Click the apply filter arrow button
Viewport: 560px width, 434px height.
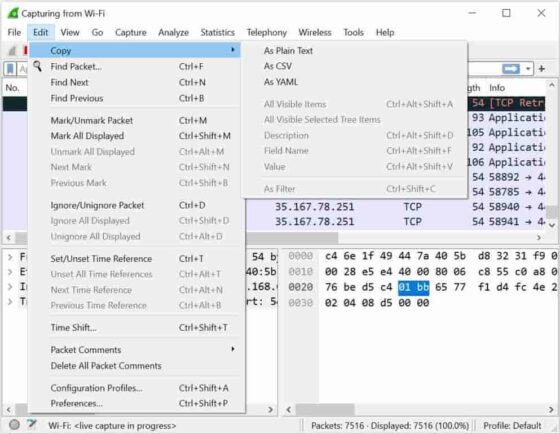coord(511,69)
